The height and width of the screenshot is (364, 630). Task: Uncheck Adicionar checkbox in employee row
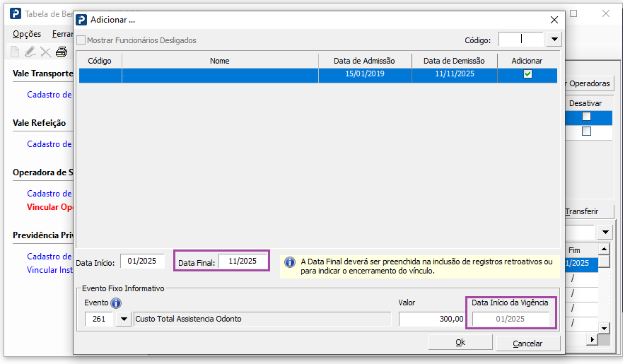click(x=527, y=74)
